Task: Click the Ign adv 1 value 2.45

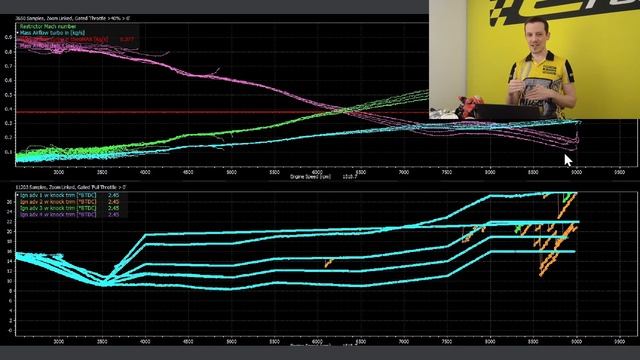Action: tap(113, 196)
